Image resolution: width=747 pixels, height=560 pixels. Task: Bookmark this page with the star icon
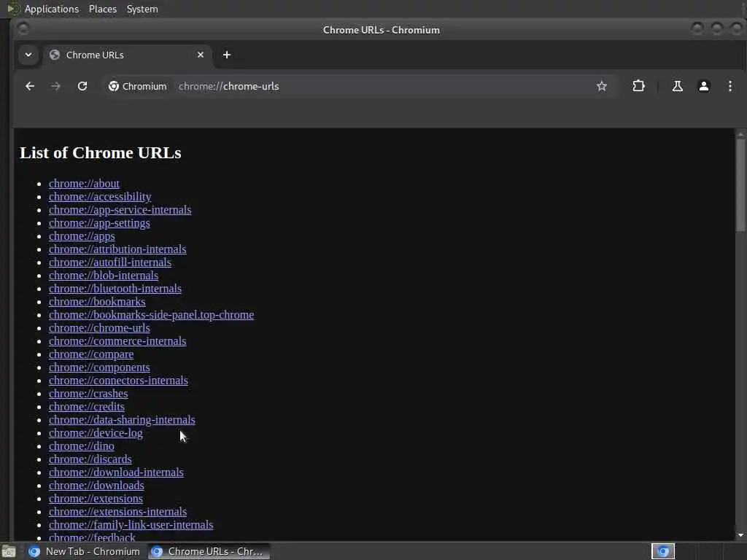[602, 86]
